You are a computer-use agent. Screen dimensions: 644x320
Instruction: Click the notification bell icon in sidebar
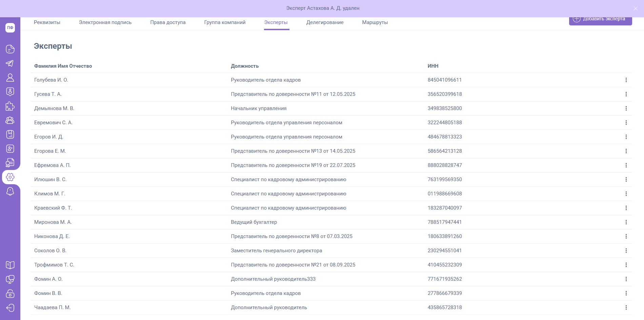(x=10, y=191)
